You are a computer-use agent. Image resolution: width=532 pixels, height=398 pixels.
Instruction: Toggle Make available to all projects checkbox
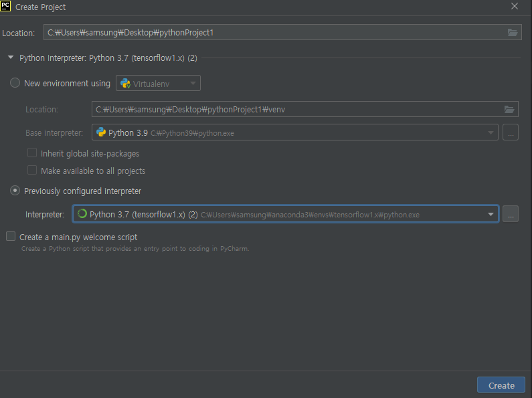click(32, 170)
